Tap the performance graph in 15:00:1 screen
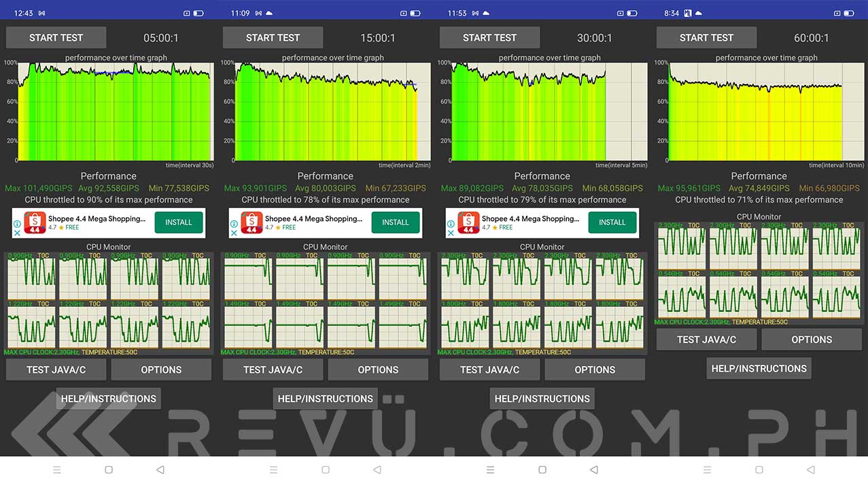 (332, 111)
